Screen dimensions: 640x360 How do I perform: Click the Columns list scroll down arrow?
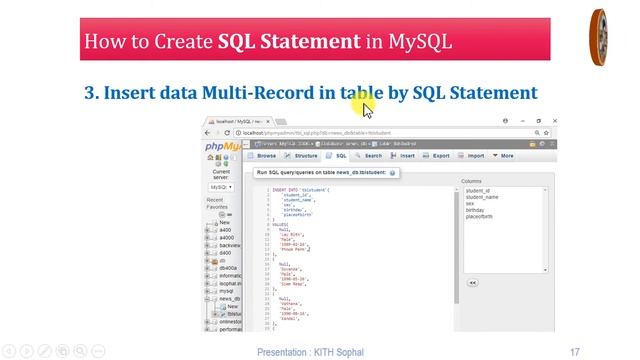coord(545,270)
